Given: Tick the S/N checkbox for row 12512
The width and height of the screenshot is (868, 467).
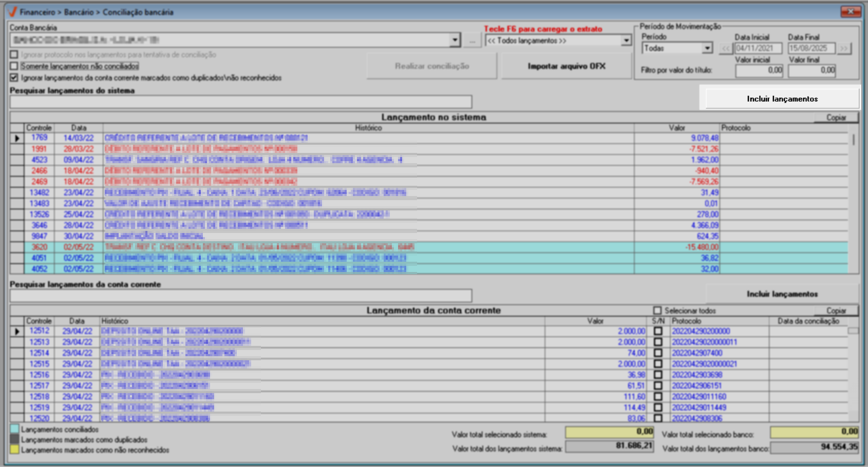Looking at the screenshot, I should pos(658,331).
